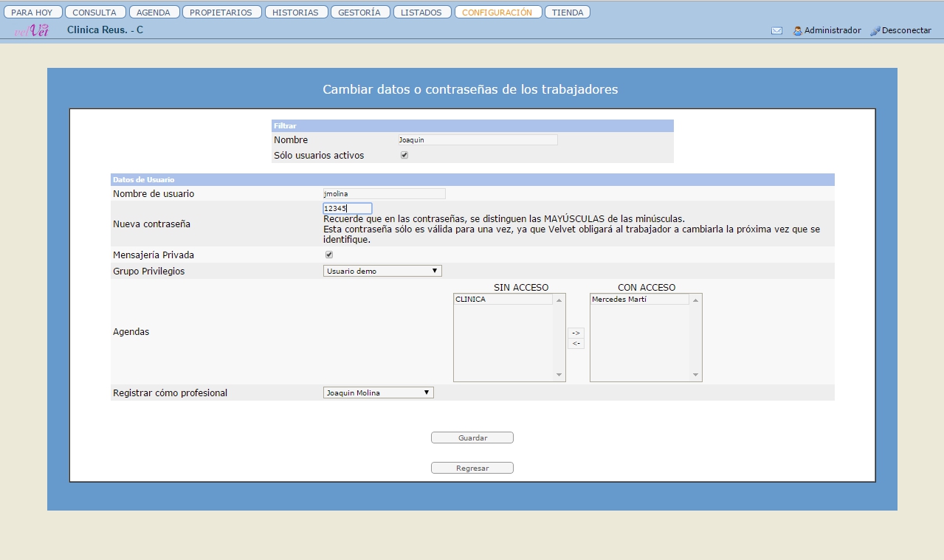Go to the PROPIETARIOS tab
The image size is (944, 560).
coord(221,13)
